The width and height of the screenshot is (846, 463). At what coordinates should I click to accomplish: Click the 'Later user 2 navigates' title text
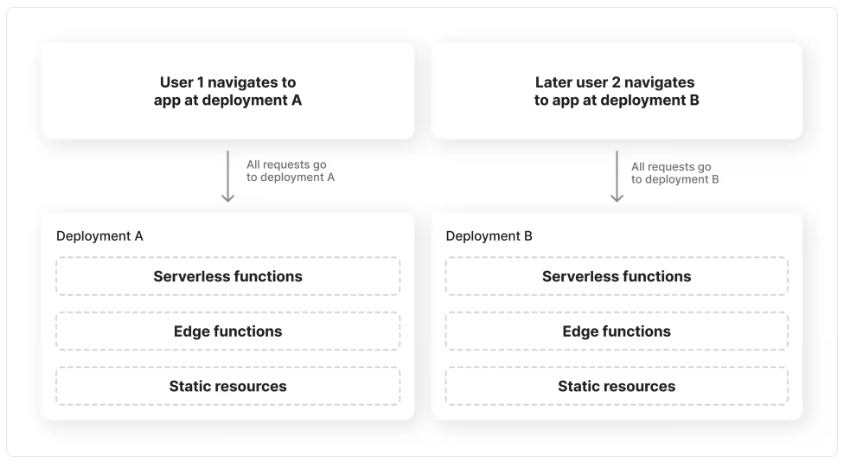pyautogui.click(x=615, y=82)
